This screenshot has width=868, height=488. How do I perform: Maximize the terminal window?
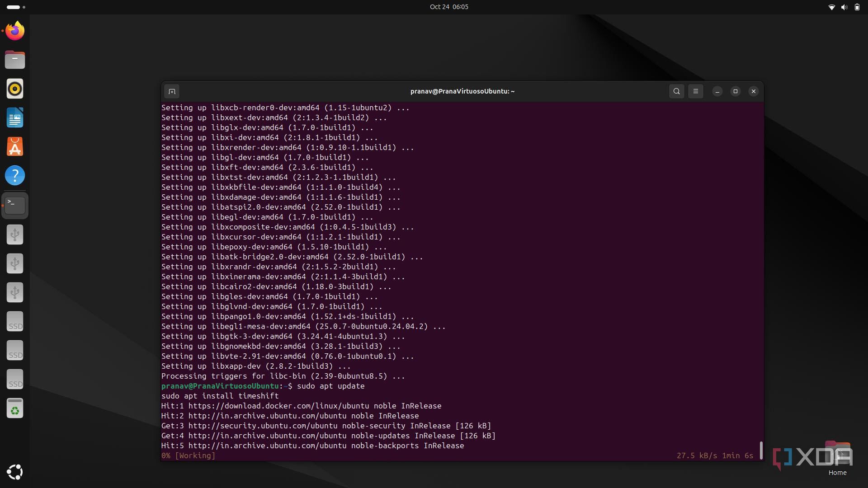coord(735,91)
